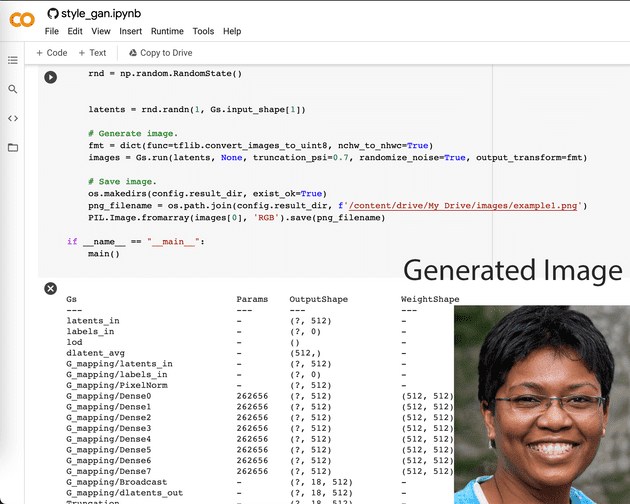Click the 'WeightShape' column header
Image resolution: width=630 pixels, height=504 pixels.
click(430, 299)
